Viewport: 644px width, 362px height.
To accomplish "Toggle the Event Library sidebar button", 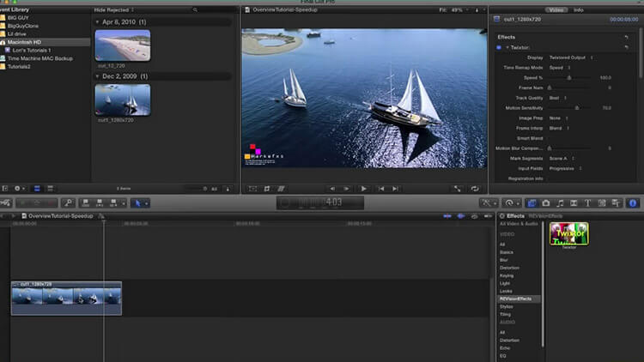I will pos(4,189).
